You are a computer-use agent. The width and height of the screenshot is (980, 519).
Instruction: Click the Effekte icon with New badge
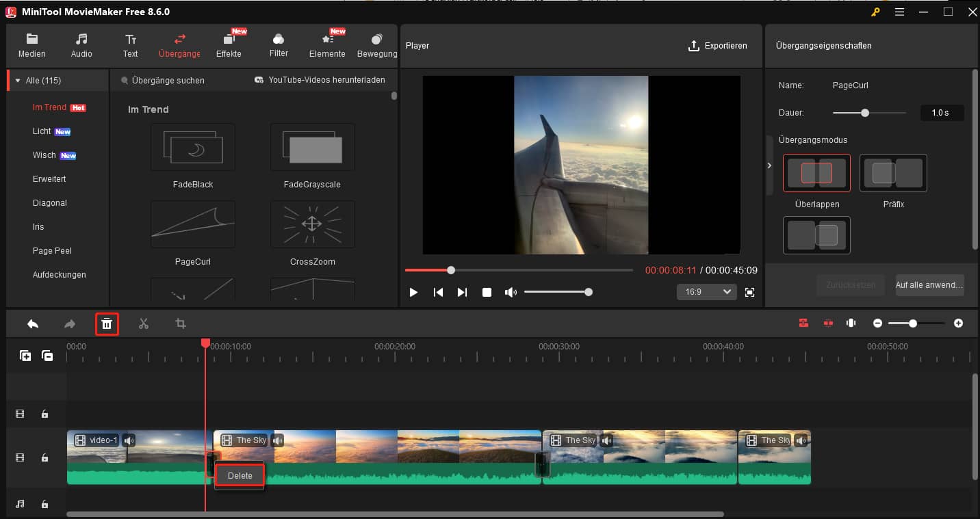coord(229,44)
